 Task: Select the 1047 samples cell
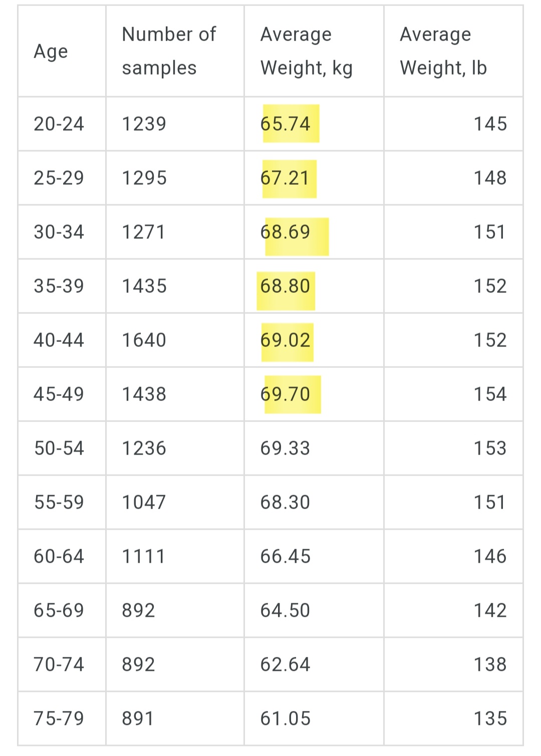pos(144,503)
